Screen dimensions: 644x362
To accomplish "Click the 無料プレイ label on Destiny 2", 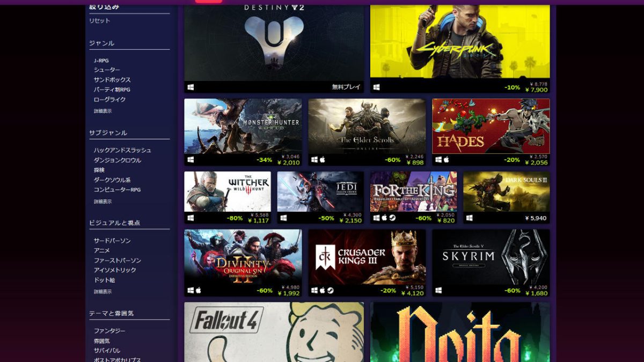I will pos(346,87).
